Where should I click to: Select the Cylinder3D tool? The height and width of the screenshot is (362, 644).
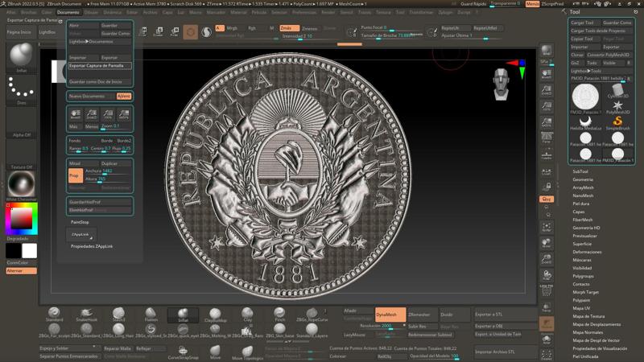[x=617, y=91]
